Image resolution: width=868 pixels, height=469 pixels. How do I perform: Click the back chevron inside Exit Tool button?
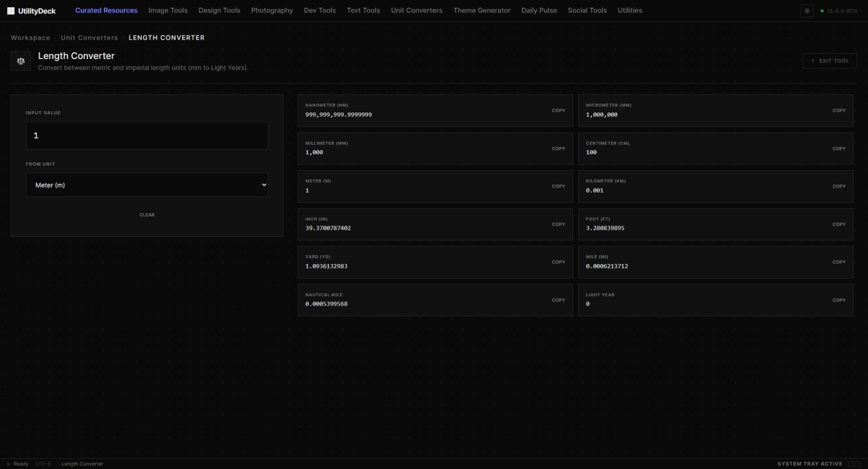pos(814,60)
